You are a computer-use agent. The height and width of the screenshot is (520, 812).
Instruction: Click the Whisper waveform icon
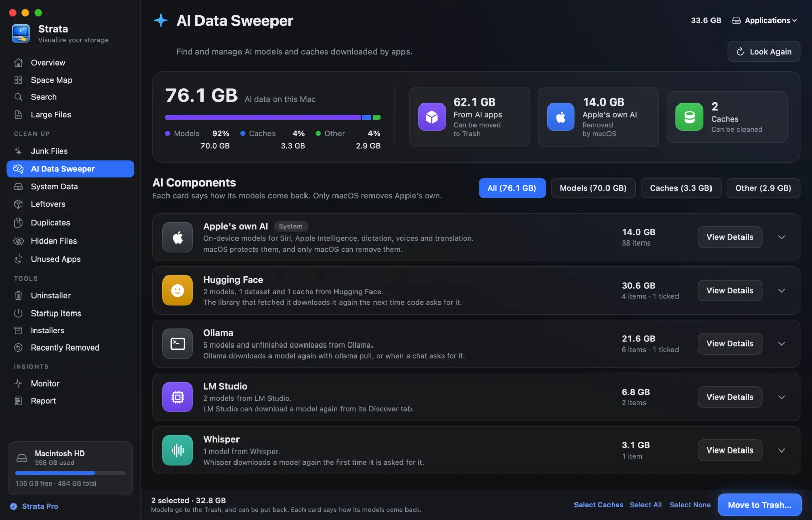pyautogui.click(x=178, y=450)
